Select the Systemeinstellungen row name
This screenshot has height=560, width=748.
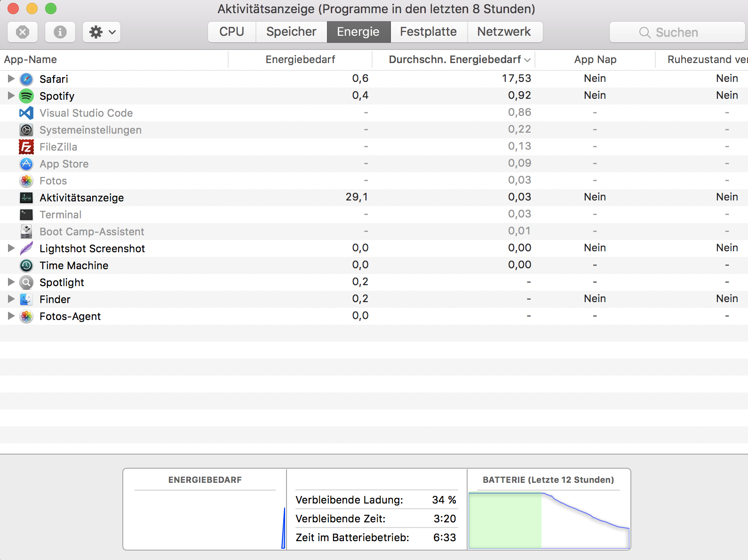(90, 130)
